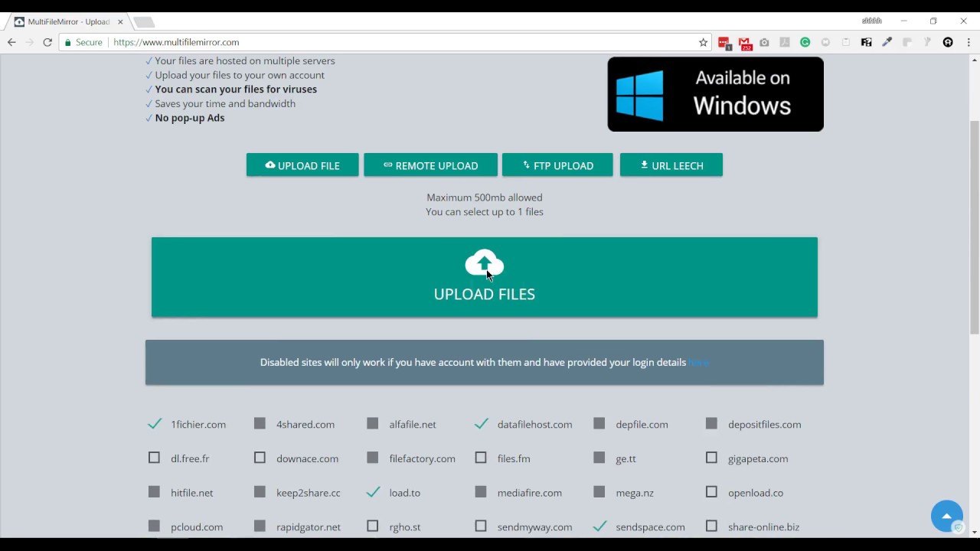This screenshot has width=980, height=551.
Task: Switch to the UPLOAD FILE option
Action: tap(302, 165)
